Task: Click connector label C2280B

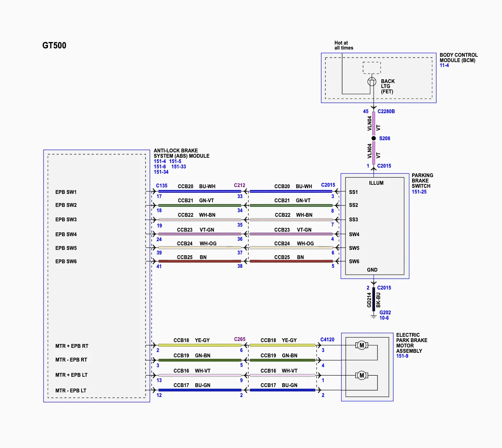Action: click(x=386, y=112)
